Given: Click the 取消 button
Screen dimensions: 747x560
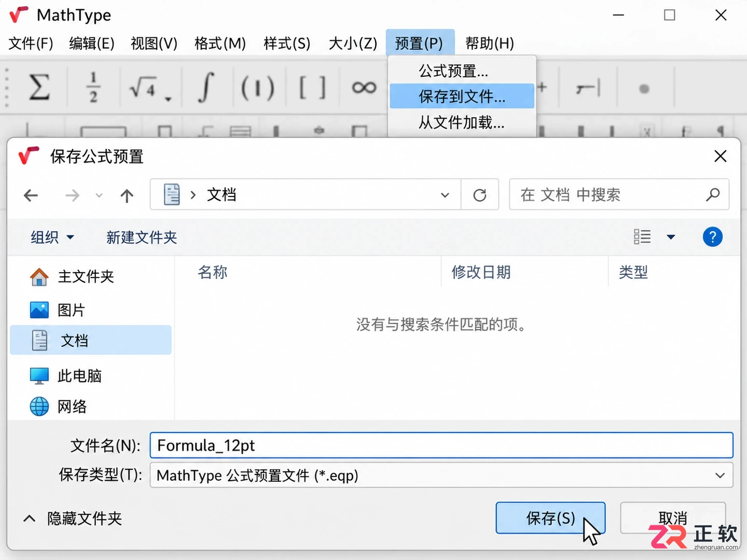Looking at the screenshot, I should [673, 518].
